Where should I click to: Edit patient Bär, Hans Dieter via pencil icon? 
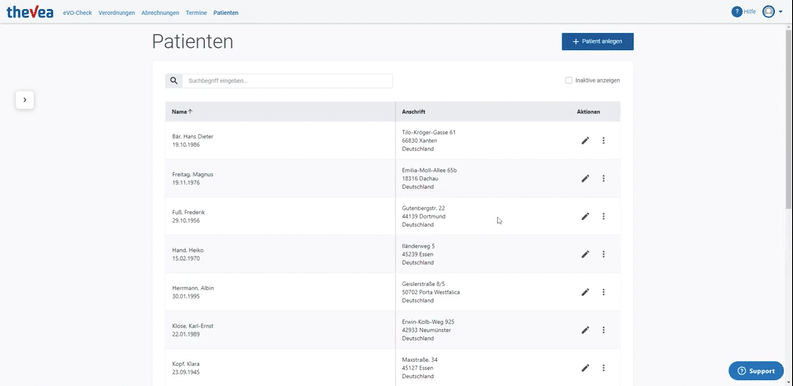[x=585, y=141]
